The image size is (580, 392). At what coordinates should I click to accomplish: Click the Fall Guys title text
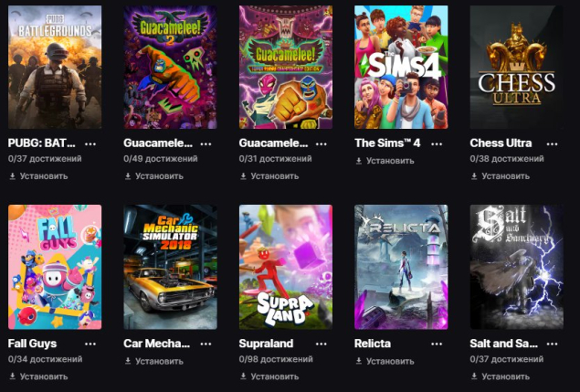(32, 344)
